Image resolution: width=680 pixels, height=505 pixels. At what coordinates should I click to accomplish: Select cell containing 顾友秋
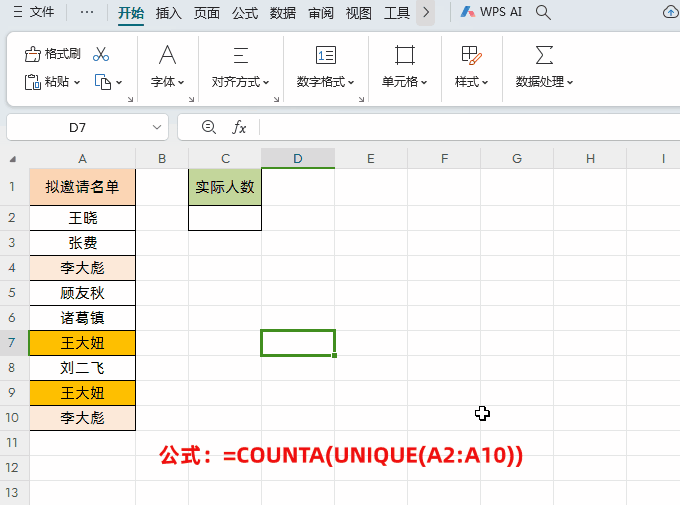pos(82,293)
